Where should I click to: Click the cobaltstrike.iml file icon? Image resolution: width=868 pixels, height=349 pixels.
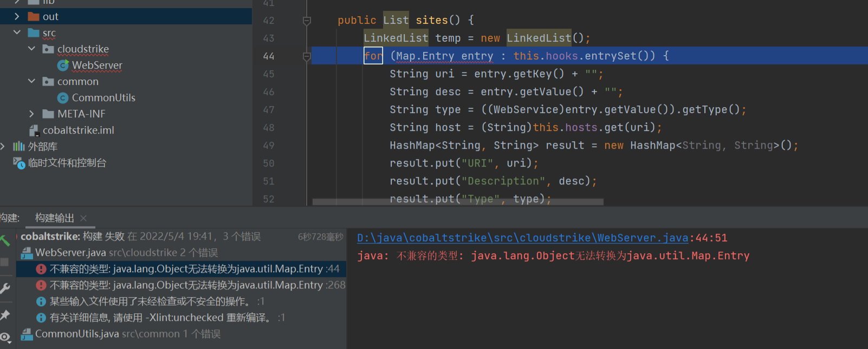(34, 130)
